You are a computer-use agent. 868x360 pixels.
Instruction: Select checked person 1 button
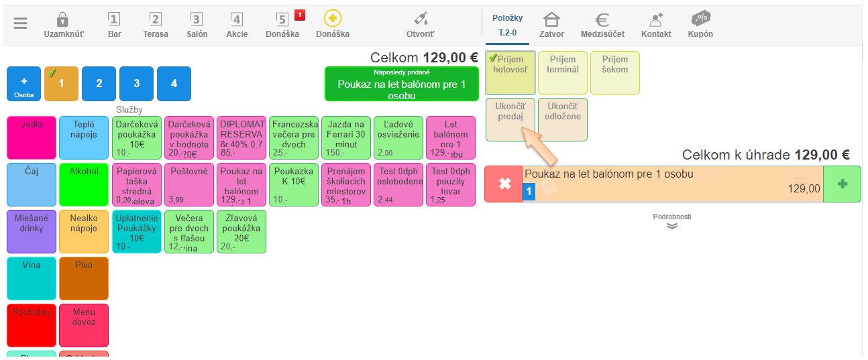click(61, 84)
